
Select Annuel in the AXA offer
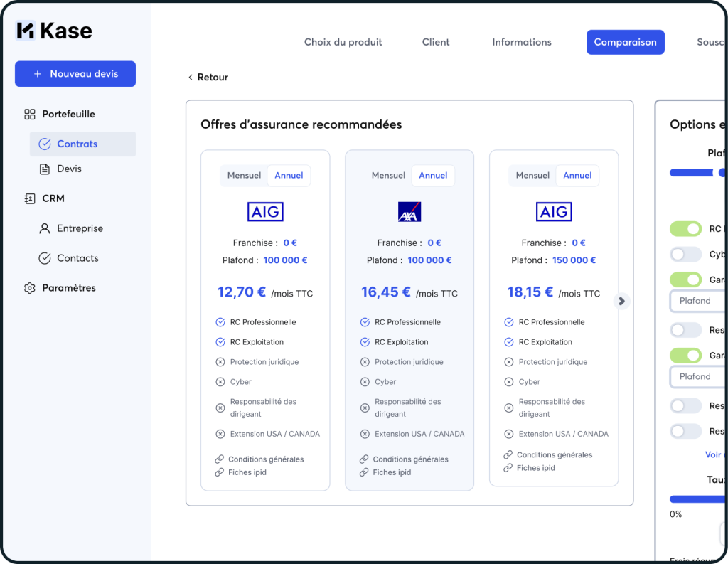click(x=433, y=176)
